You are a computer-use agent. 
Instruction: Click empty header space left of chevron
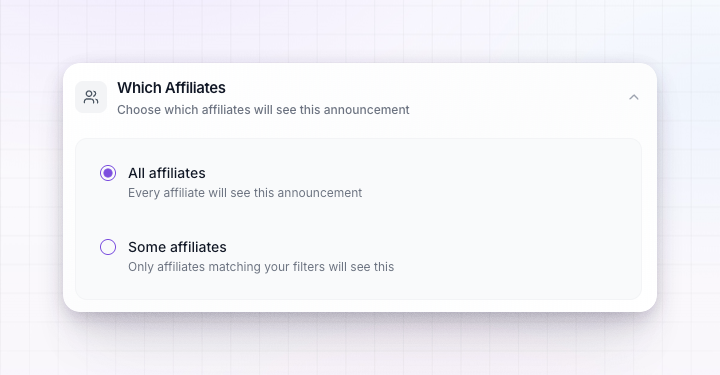point(514,97)
